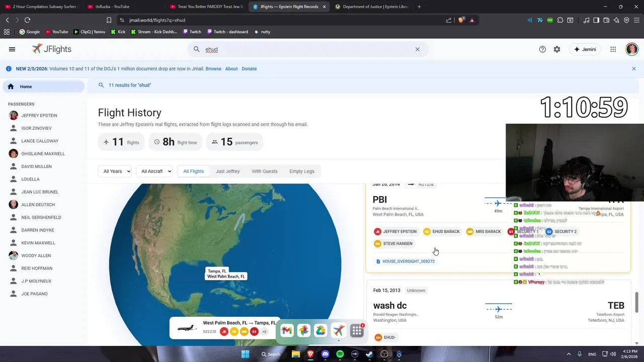Viewport: 644px width, 362px height.
Task: Open the Twitch - dashboard bookmark
Action: coord(227,32)
